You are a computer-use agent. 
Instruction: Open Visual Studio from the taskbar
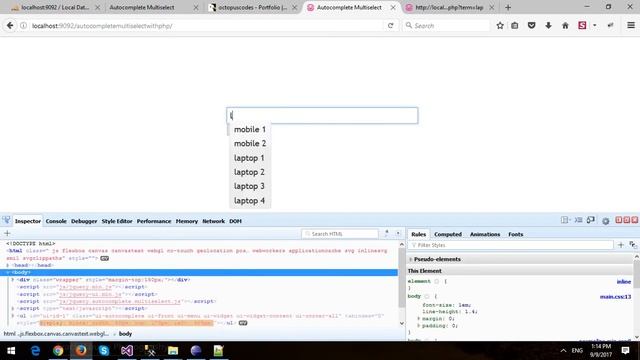(x=127, y=351)
